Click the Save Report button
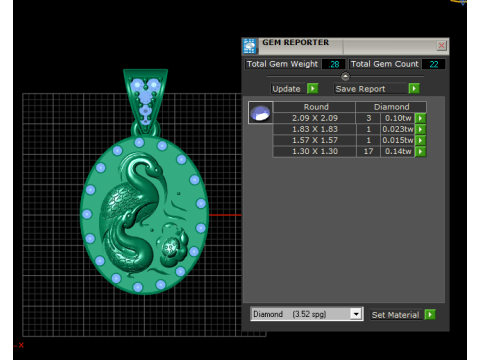This screenshot has width=480, height=360. tap(370, 89)
